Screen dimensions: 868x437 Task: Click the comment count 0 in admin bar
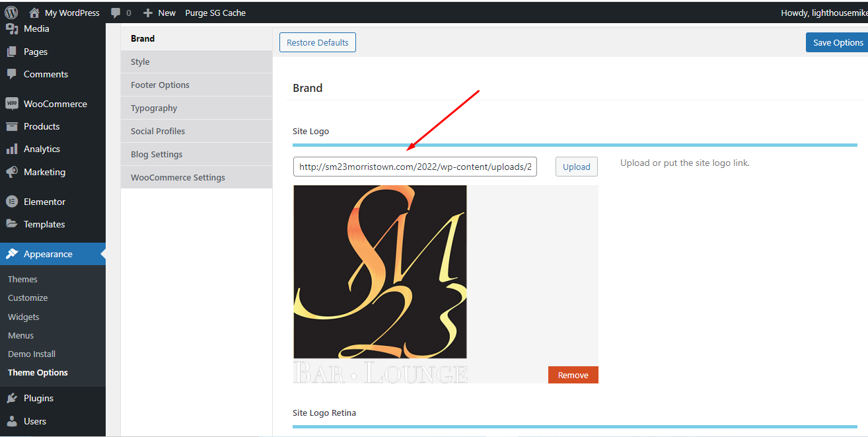[128, 13]
